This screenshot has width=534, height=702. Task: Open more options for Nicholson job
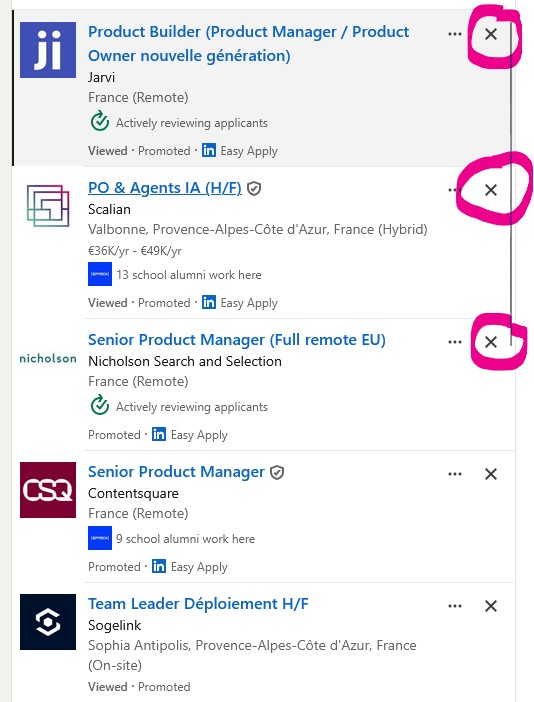click(x=455, y=342)
